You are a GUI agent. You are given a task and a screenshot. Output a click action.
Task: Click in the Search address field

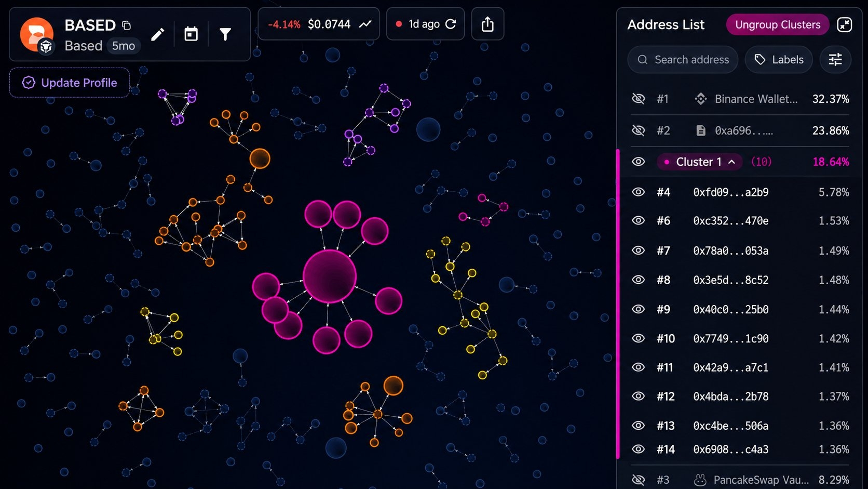[682, 60]
